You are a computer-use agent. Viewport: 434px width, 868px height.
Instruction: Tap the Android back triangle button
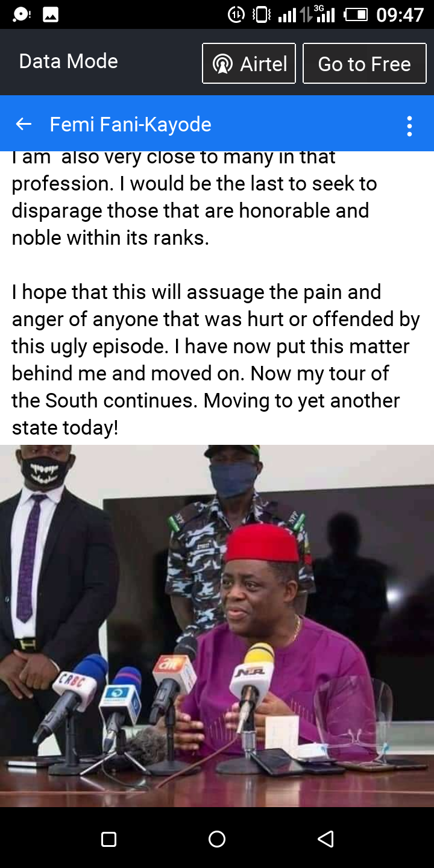pyautogui.click(x=325, y=839)
